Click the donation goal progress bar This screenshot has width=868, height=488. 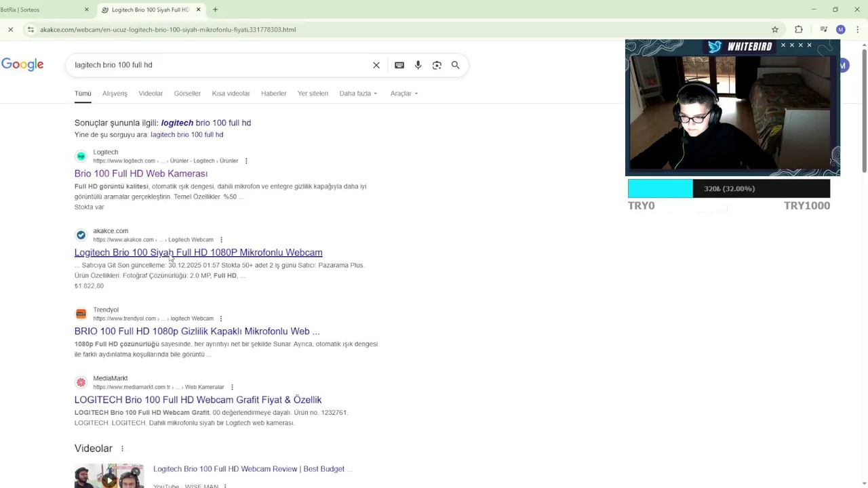(x=729, y=188)
